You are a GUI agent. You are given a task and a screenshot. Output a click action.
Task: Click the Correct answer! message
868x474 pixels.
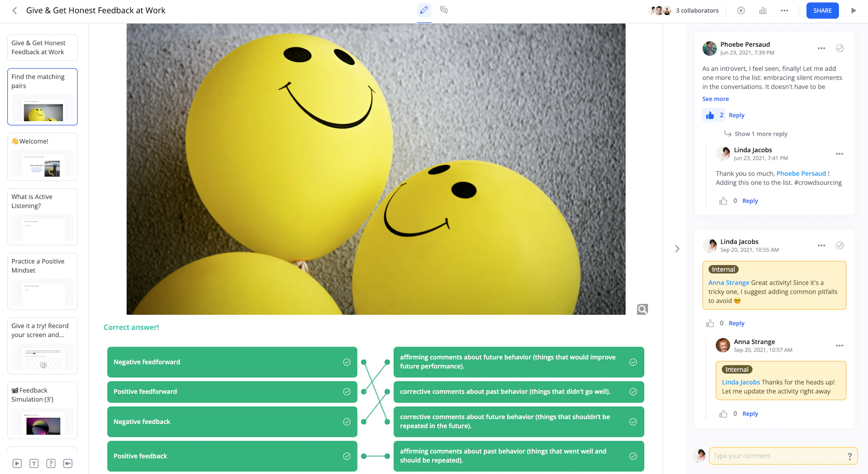pos(131,327)
